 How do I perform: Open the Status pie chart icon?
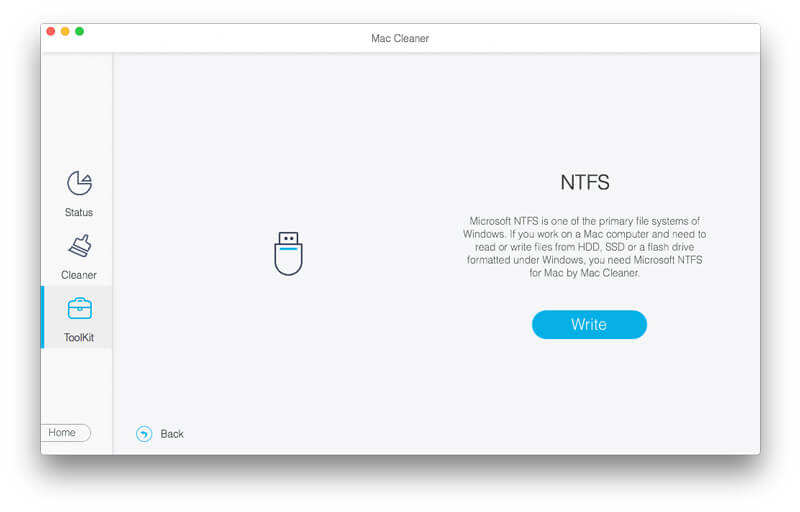[x=79, y=183]
